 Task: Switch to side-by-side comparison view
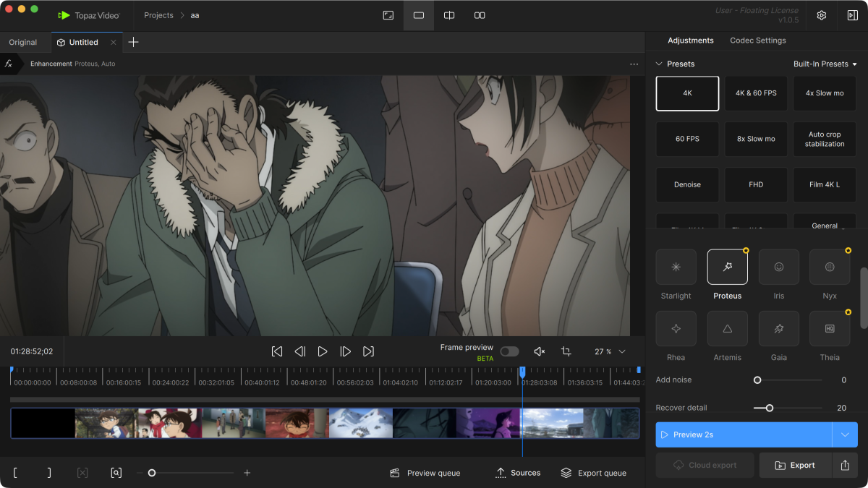coord(480,15)
